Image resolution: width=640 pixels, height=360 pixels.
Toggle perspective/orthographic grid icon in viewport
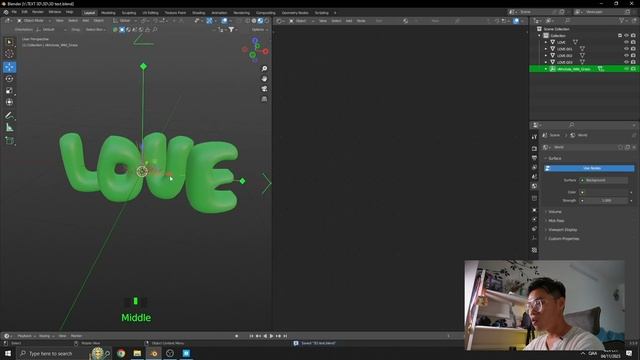coord(264,99)
